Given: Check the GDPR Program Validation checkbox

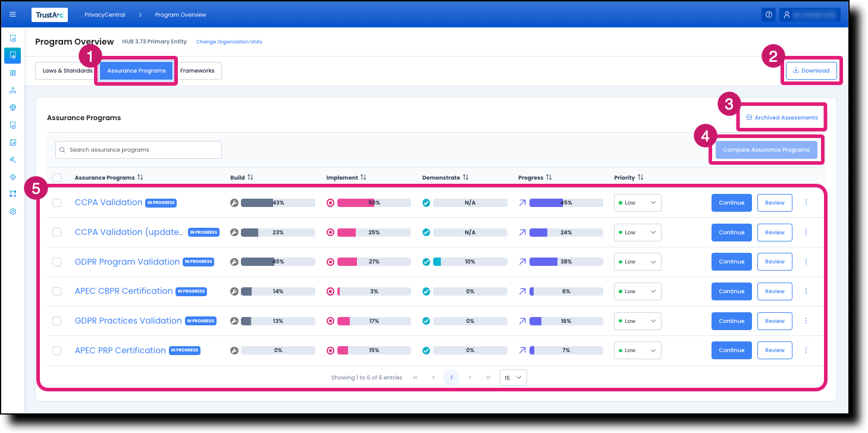Looking at the screenshot, I should [x=57, y=261].
